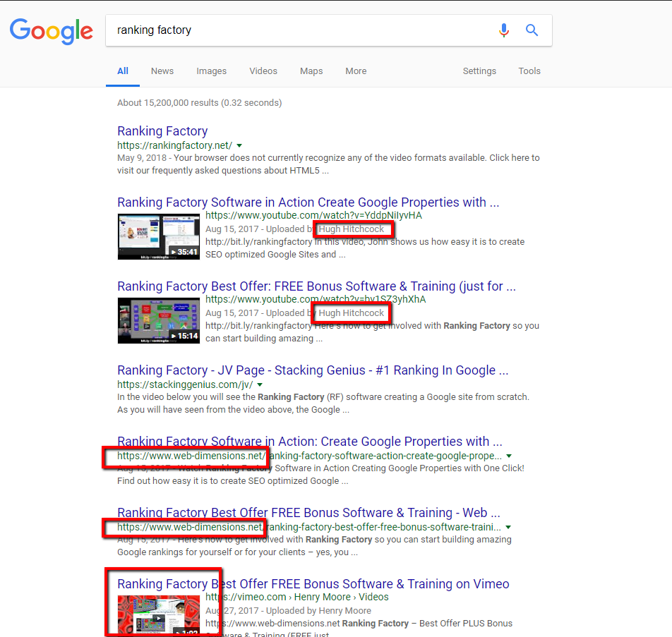Click 'Aug 27, 2017 - Uploaded by Henry Moore' text
This screenshot has width=672, height=637.
click(x=288, y=611)
